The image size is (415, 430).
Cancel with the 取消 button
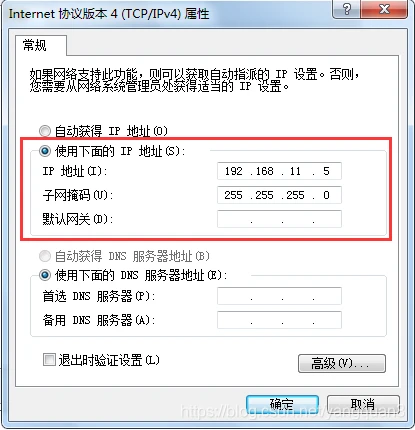point(363,405)
